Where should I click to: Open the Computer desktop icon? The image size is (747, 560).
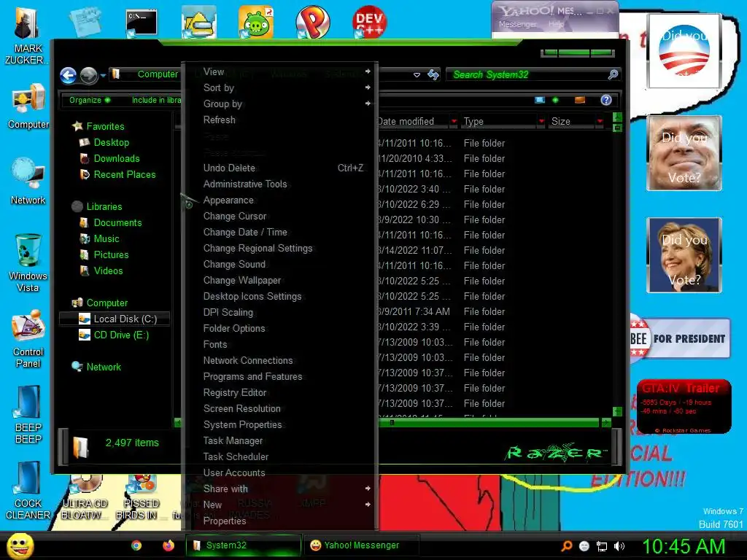pyautogui.click(x=28, y=106)
